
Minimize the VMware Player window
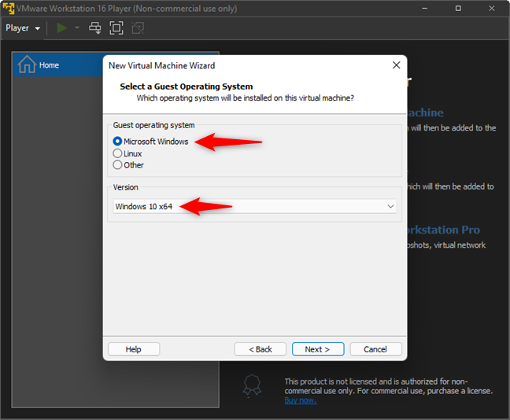424,8
